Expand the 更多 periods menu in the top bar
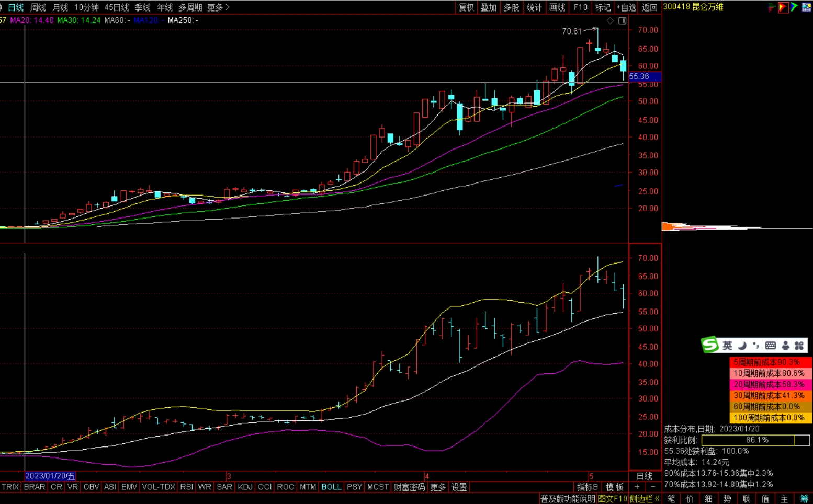This screenshot has width=813, height=504. coord(218,7)
